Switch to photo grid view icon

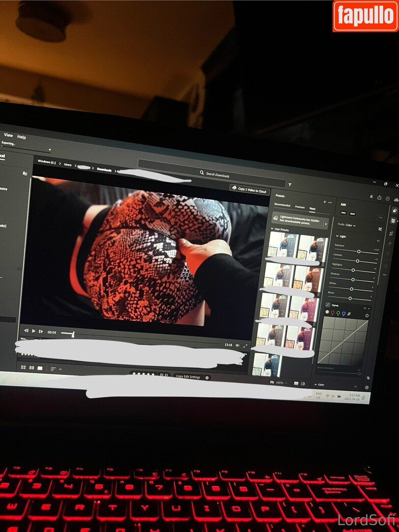click(23, 367)
